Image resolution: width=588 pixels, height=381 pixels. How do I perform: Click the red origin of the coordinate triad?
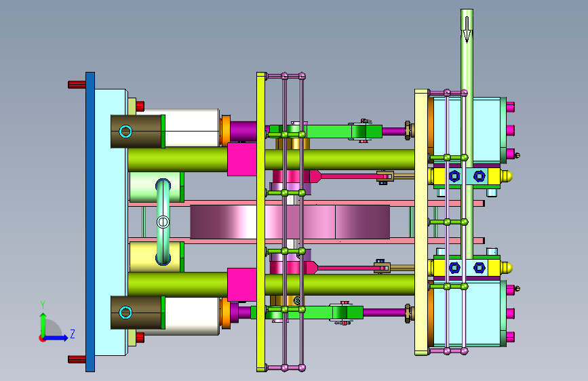pyautogui.click(x=42, y=338)
